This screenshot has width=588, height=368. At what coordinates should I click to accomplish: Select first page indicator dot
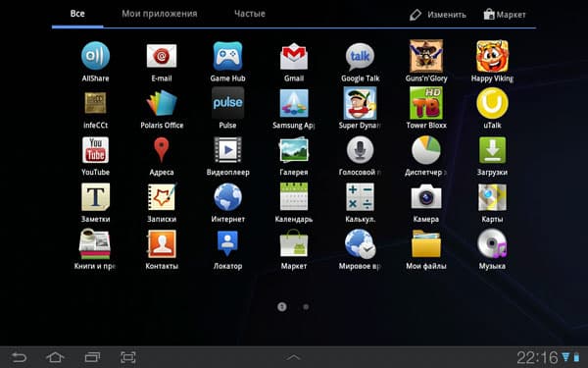click(282, 307)
